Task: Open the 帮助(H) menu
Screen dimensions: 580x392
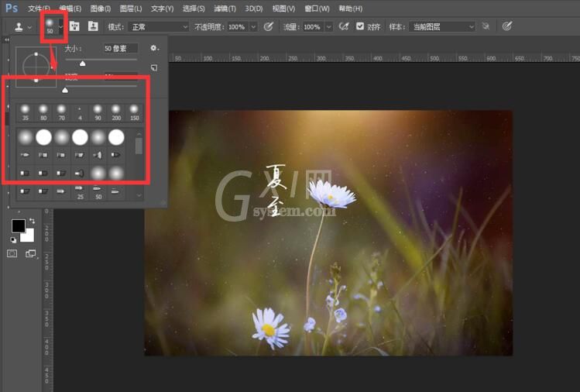Action: point(351,9)
